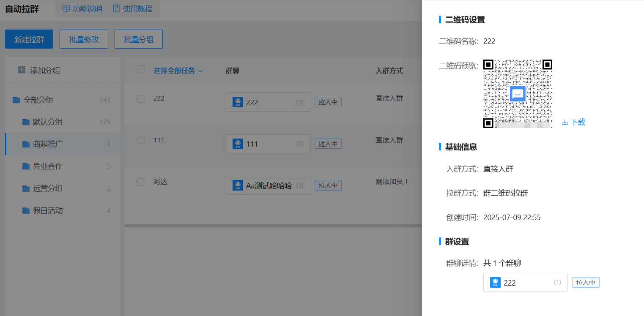Click the 批量修改 button
The width and height of the screenshot is (644, 316).
click(84, 39)
